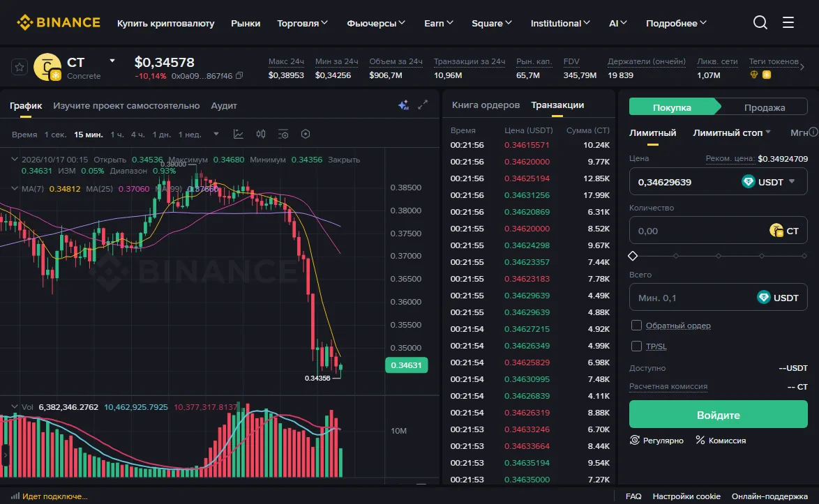Open the Аудит tab
Screen dimensions: 819x504
224,106
